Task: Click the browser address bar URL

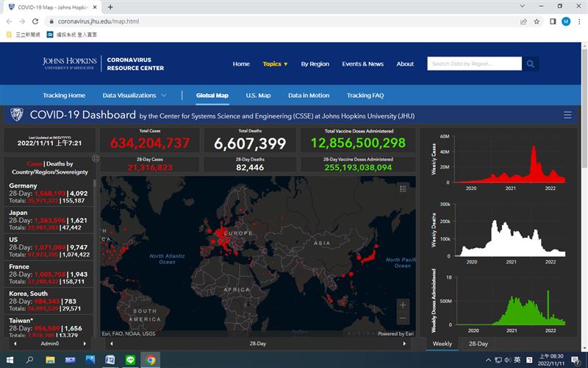Action: coord(98,21)
